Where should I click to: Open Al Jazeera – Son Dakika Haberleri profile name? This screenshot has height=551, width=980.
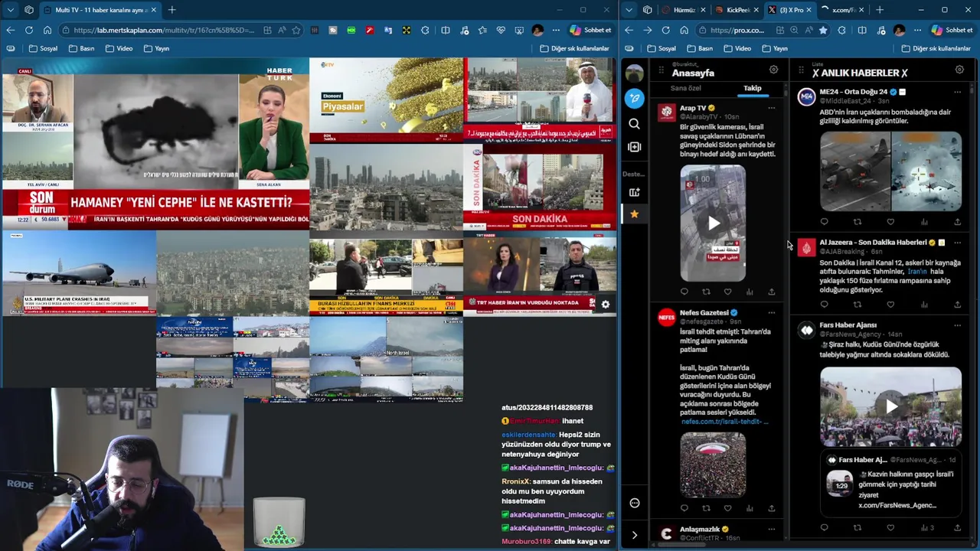873,243
